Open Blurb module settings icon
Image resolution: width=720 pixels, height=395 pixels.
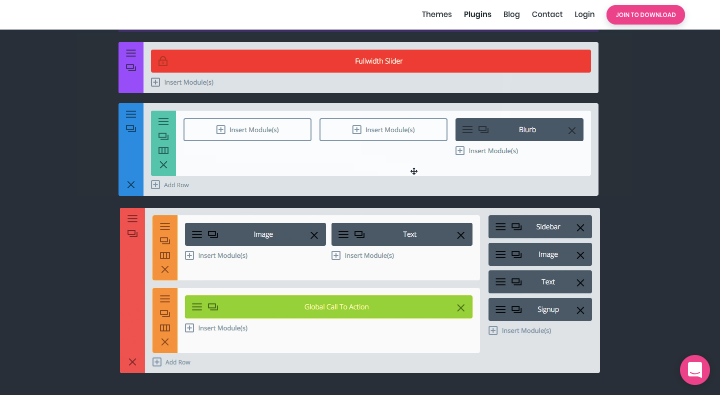click(x=467, y=130)
